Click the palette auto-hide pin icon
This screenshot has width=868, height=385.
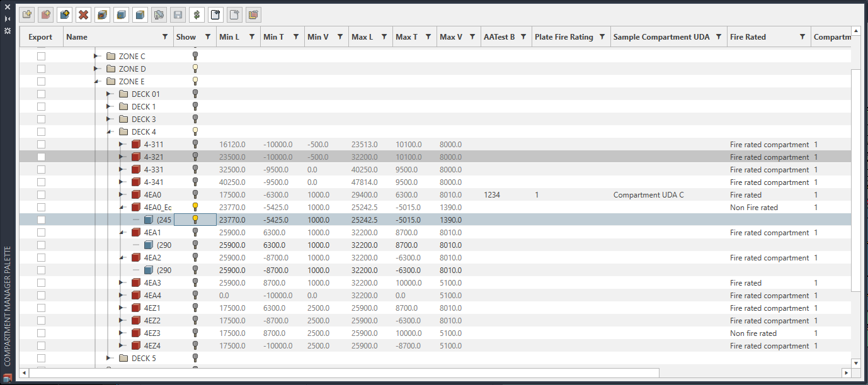8,19
